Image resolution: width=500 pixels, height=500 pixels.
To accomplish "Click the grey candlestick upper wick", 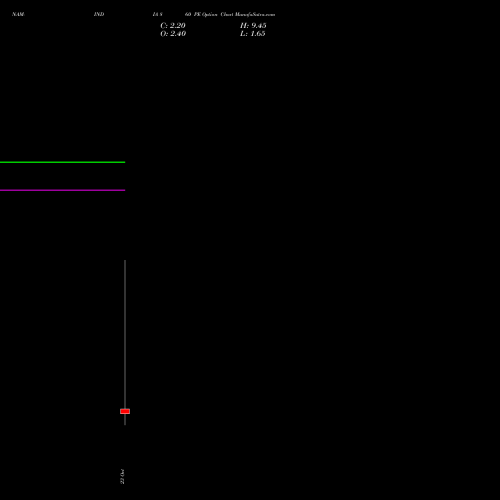I will click(x=125, y=334).
